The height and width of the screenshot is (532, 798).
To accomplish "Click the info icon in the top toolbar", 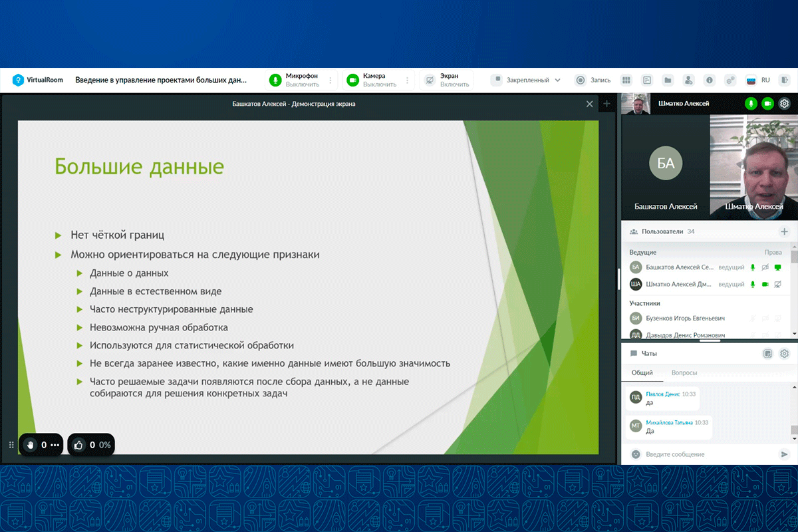I will (x=710, y=80).
